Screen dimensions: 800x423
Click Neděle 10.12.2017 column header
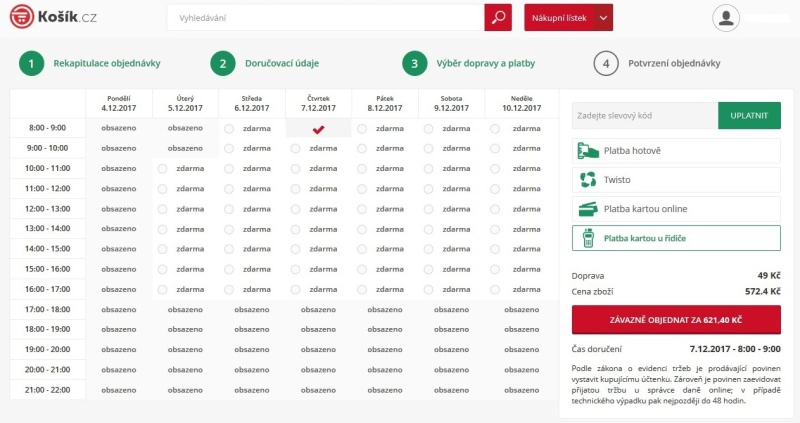(521, 104)
